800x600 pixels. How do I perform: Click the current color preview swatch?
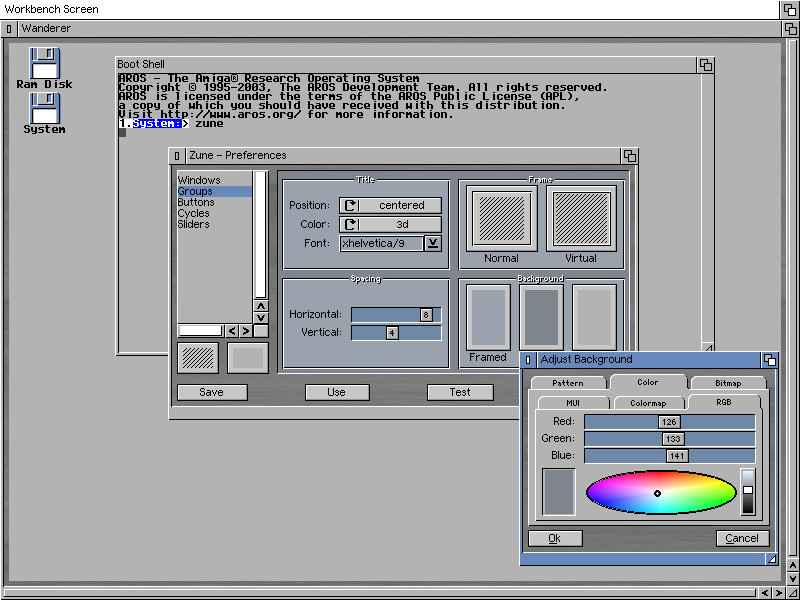[559, 492]
